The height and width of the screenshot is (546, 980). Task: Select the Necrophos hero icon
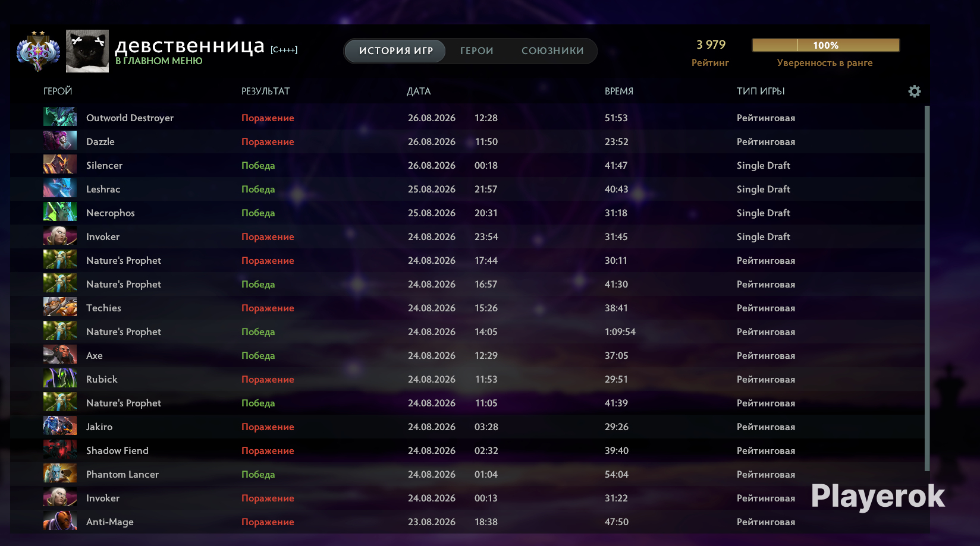60,212
